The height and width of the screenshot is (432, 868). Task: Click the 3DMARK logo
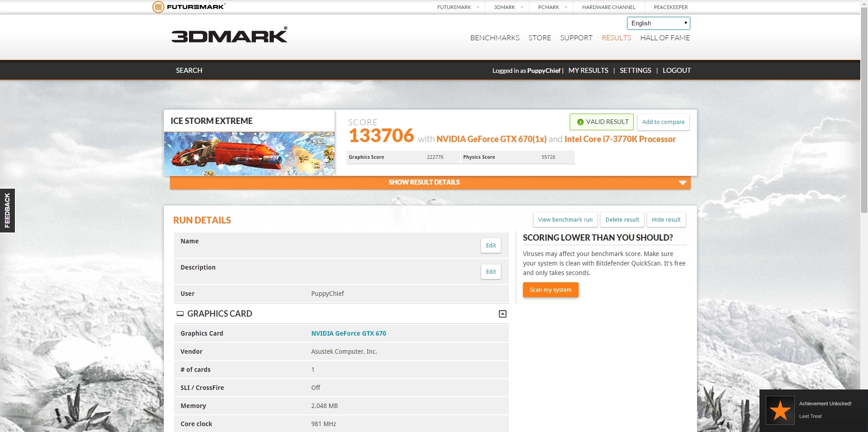pos(229,35)
